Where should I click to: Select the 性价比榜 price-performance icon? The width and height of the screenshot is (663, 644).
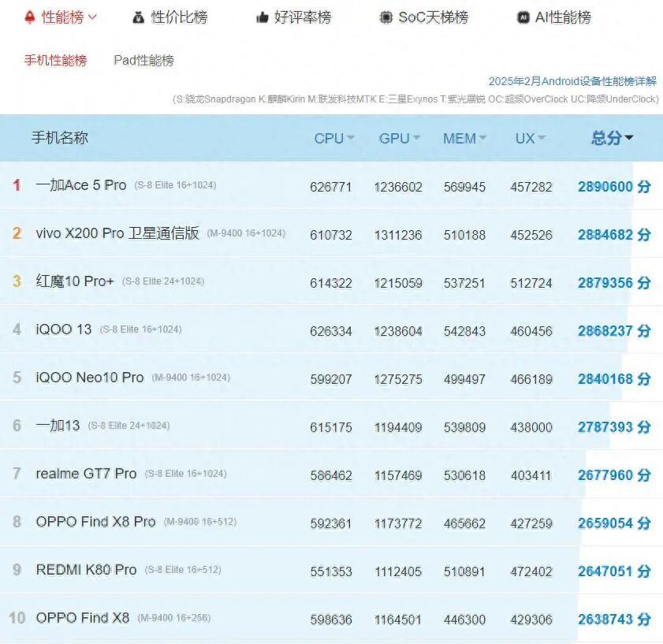coord(137,17)
